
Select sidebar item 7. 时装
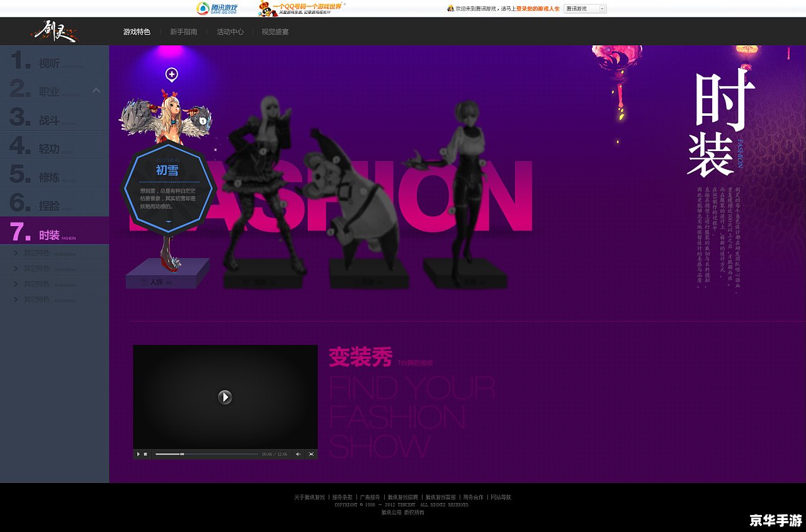54,231
